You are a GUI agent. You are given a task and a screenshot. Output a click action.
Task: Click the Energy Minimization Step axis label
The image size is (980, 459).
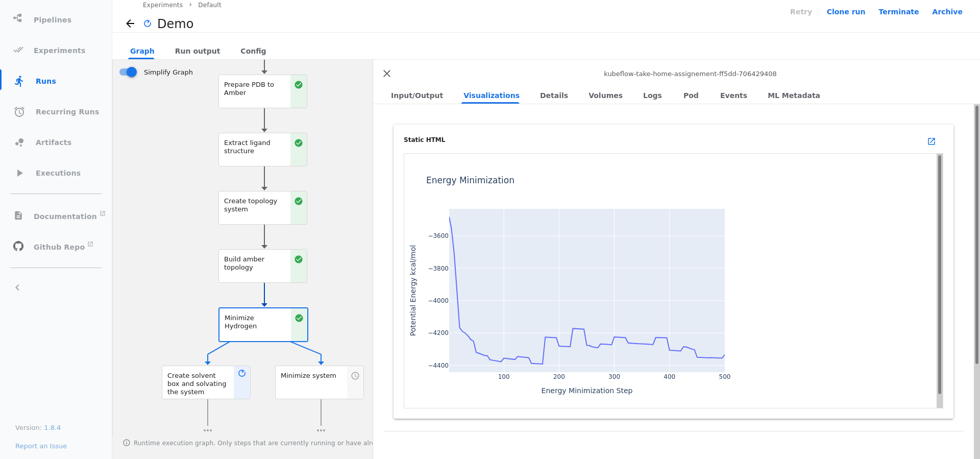[587, 391]
